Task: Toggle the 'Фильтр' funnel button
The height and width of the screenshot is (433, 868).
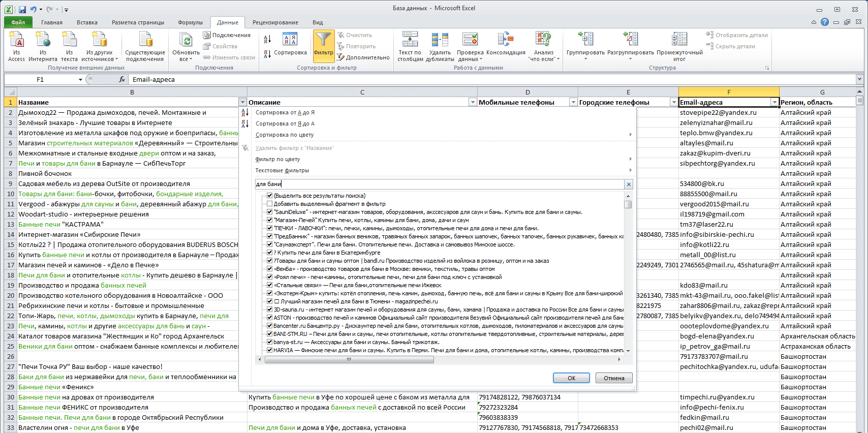Action: 323,46
